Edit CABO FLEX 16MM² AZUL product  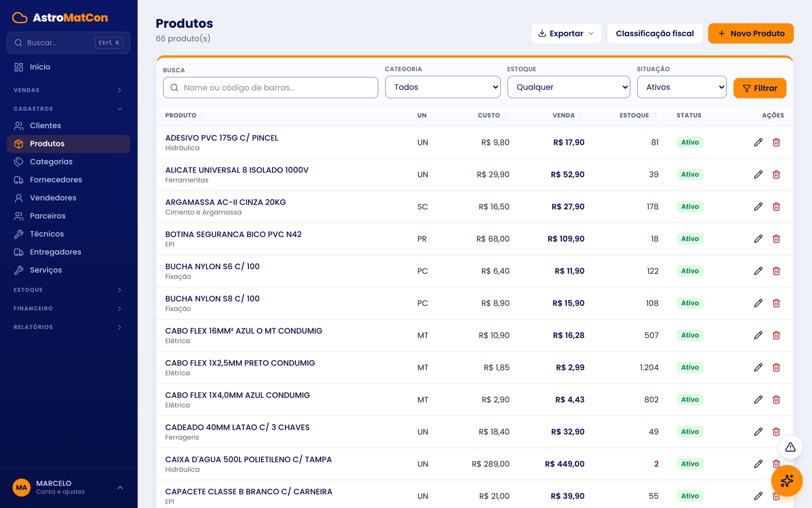click(x=758, y=335)
